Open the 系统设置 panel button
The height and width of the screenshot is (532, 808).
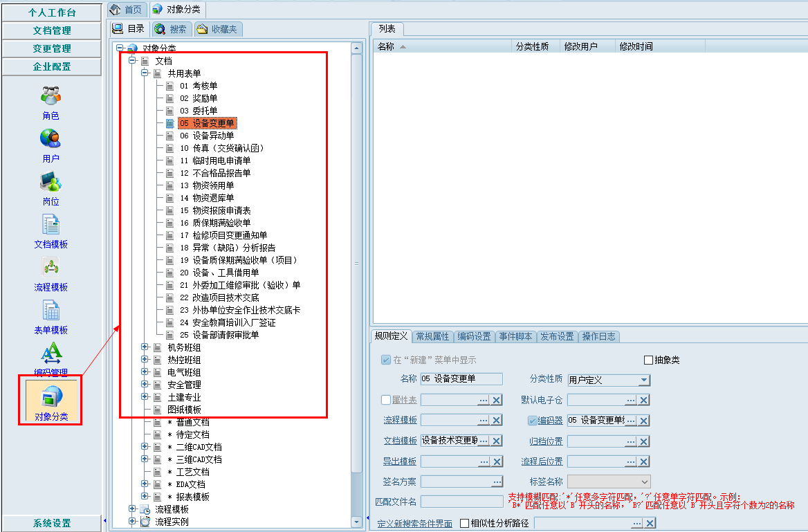point(51,523)
